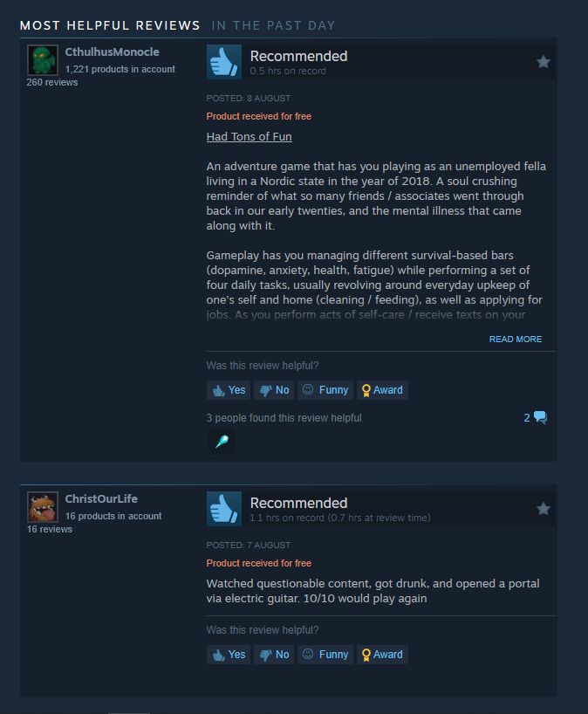The height and width of the screenshot is (714, 588).
Task: Open the CthulhusMonocle username link
Action: point(112,51)
